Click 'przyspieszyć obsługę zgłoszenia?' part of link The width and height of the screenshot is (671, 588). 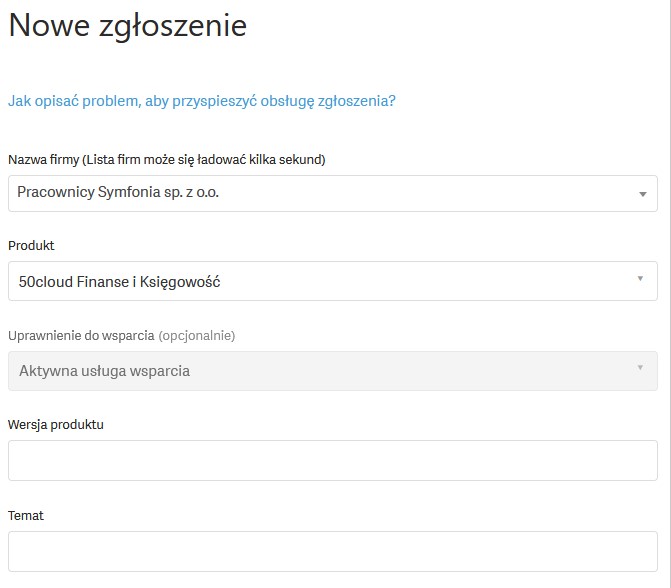coord(284,101)
